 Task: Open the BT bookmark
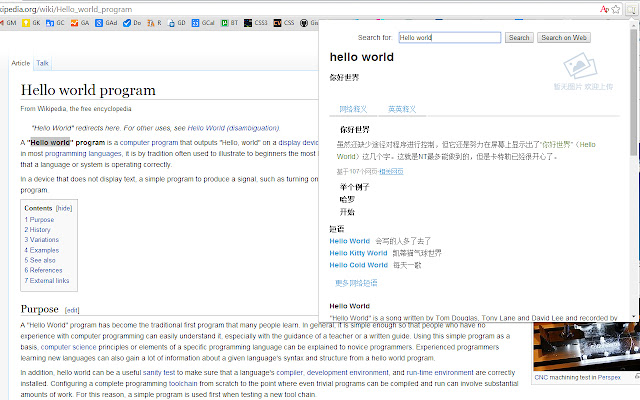(x=229, y=23)
